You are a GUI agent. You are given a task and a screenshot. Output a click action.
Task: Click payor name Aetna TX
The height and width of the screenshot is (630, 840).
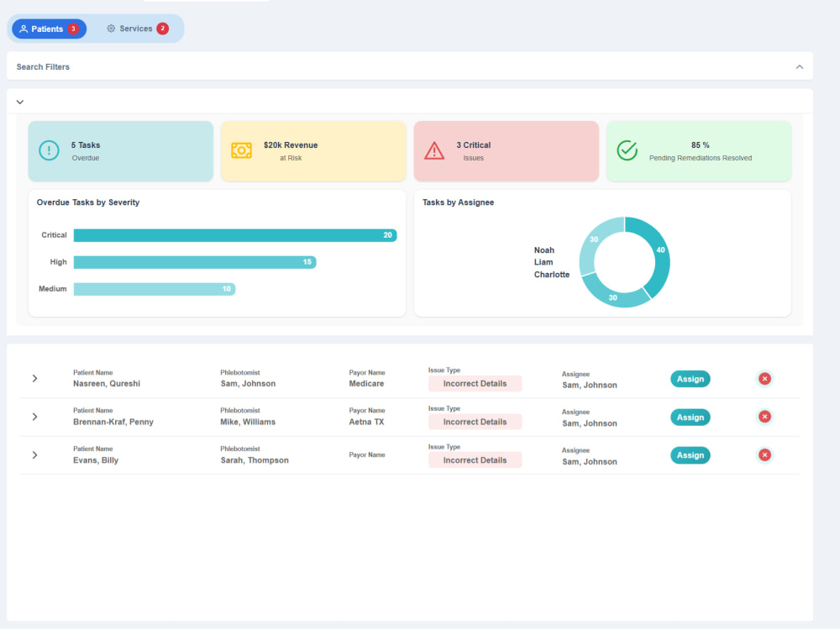coord(366,423)
